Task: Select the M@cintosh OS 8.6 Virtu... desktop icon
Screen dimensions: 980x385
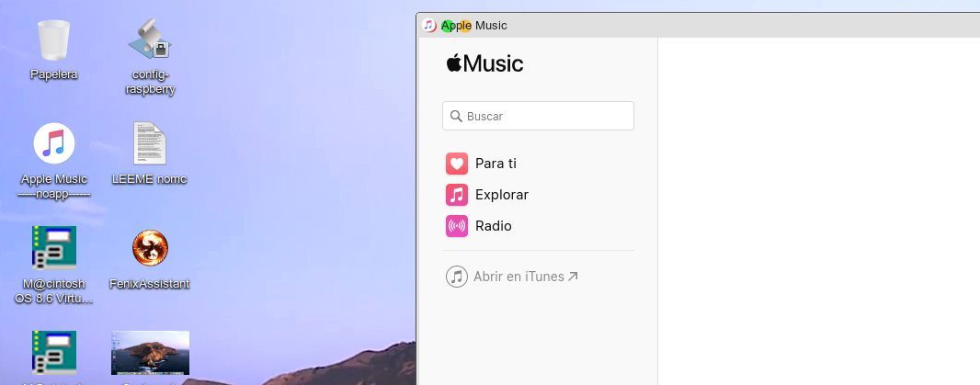Action: tap(53, 247)
